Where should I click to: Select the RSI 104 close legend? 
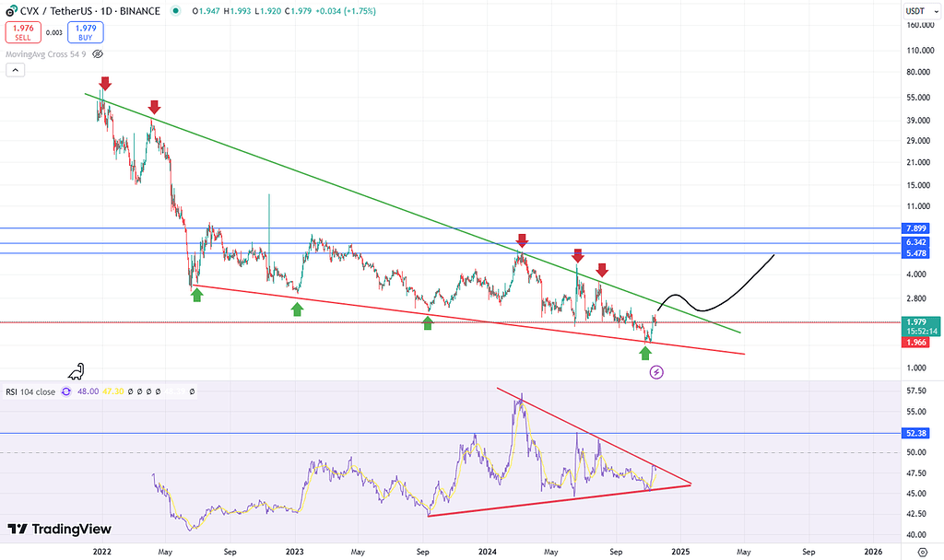pyautogui.click(x=29, y=391)
